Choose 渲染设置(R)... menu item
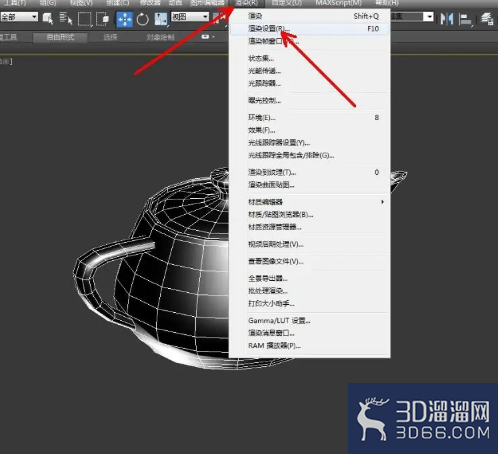 point(310,29)
